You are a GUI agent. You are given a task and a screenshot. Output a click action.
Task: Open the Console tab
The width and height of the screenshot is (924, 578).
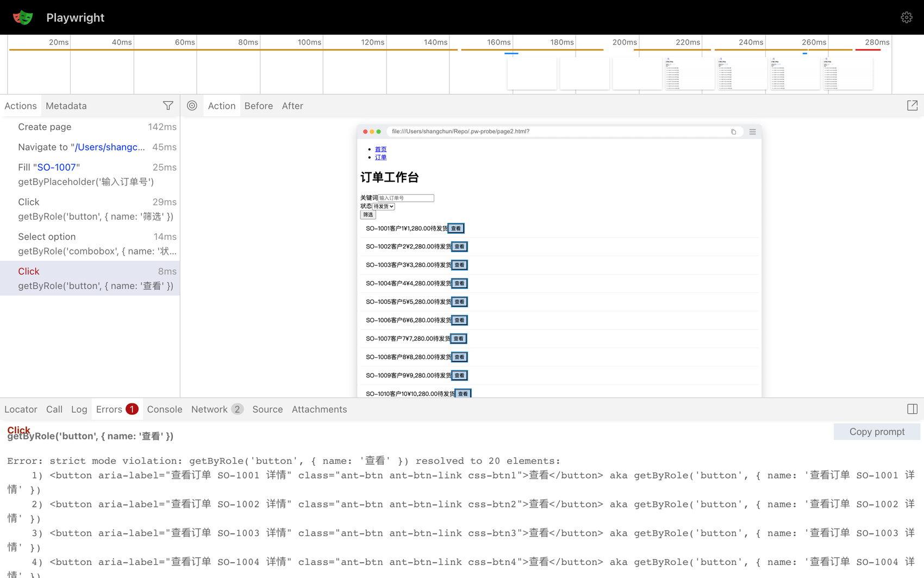pyautogui.click(x=165, y=409)
